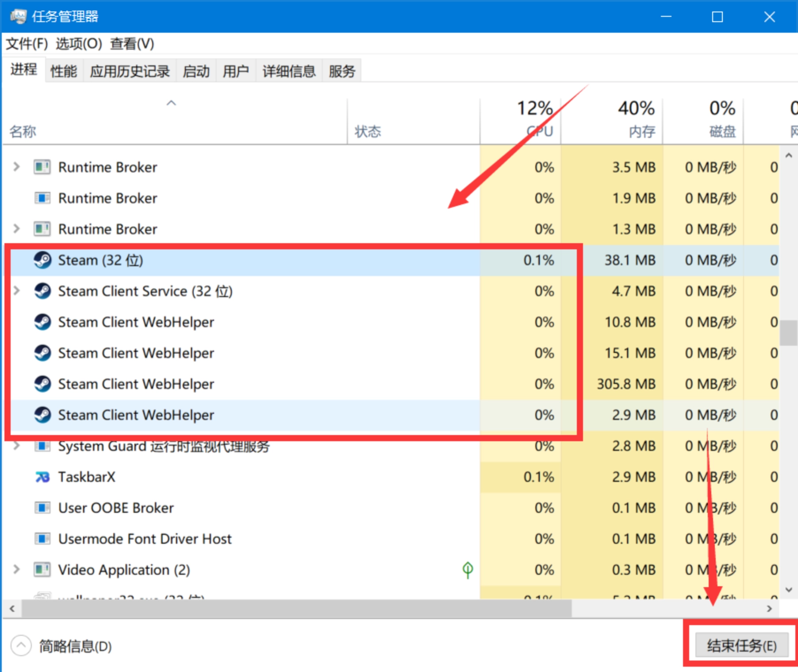
Task: Collapse to 简略信息 with the arrow button
Action: [21, 646]
